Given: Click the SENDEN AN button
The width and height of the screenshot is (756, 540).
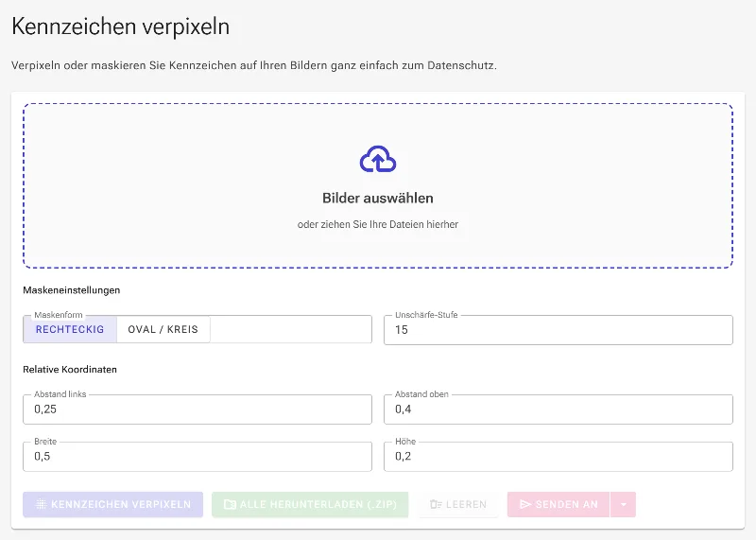Looking at the screenshot, I should point(558,504).
